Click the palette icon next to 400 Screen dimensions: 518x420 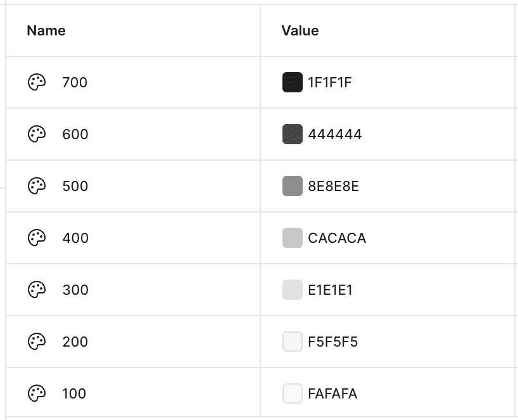pyautogui.click(x=37, y=238)
